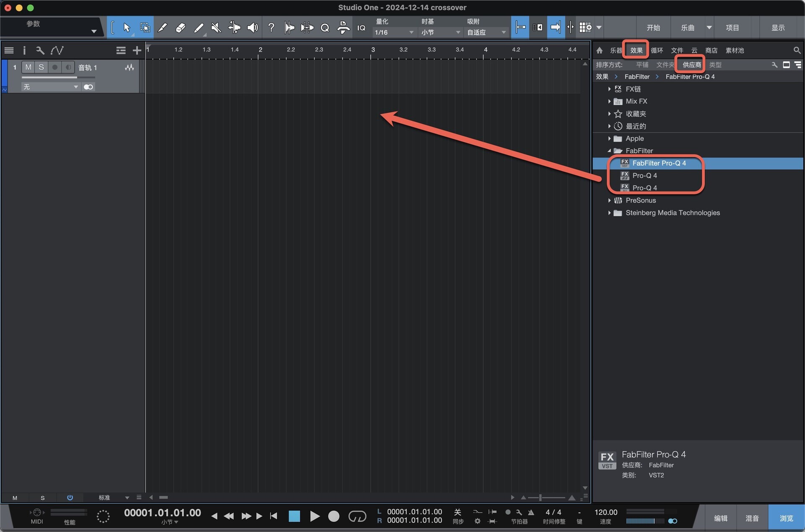805x532 pixels.
Task: Open the 混音 mixer panel
Action: tap(752, 518)
